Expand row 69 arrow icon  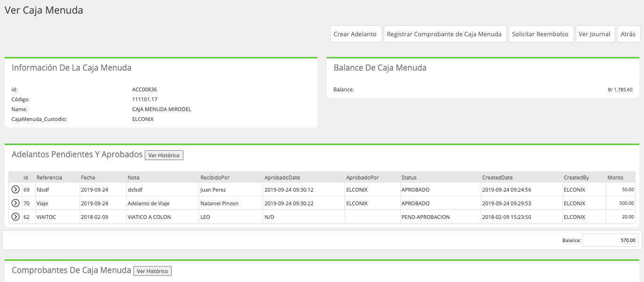pyautogui.click(x=15, y=190)
